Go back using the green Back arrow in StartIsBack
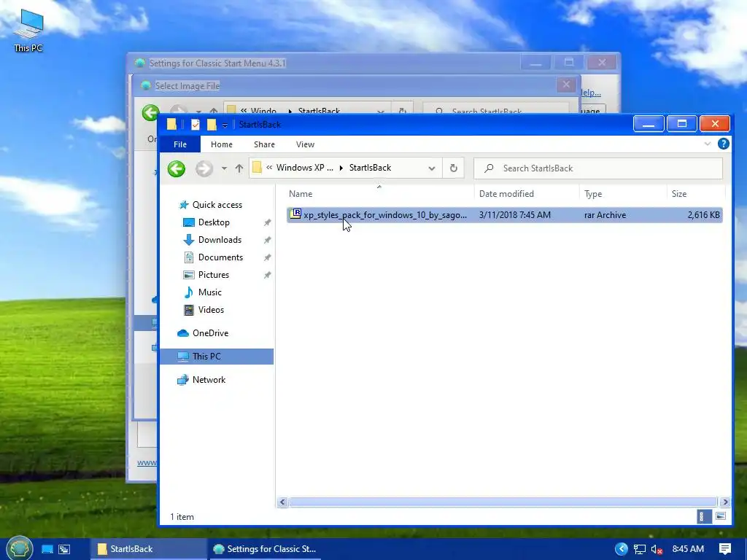 (177, 168)
